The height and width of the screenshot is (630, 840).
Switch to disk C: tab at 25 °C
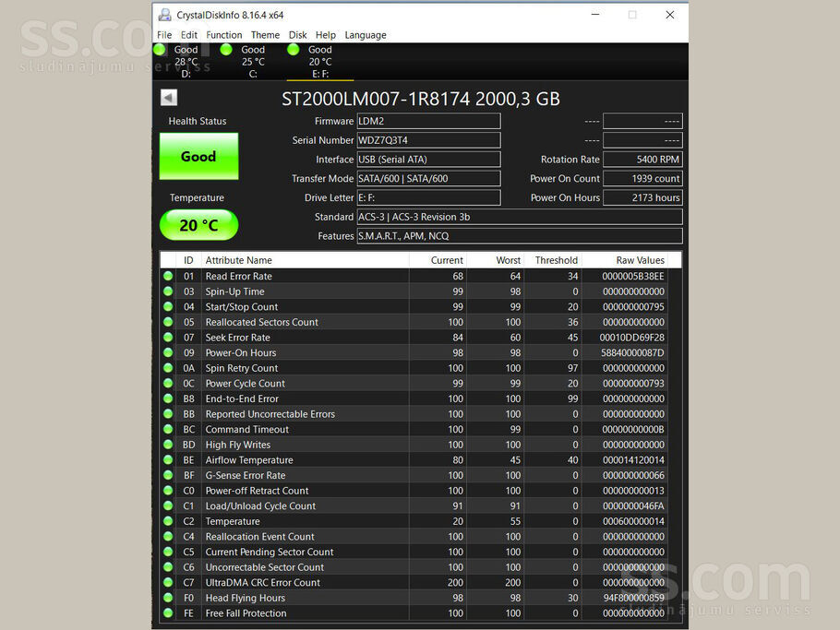coord(253,62)
